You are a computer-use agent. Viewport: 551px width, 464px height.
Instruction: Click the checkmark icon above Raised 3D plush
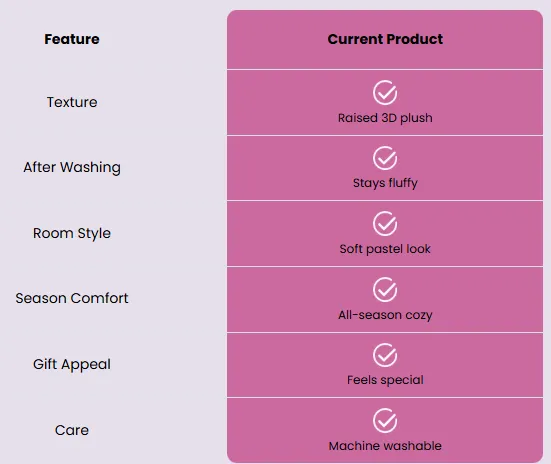385,92
